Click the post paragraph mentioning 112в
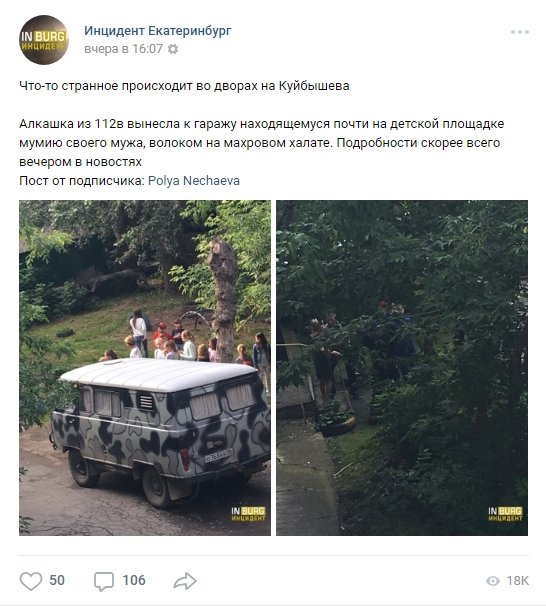The width and height of the screenshot is (546, 606). click(262, 143)
